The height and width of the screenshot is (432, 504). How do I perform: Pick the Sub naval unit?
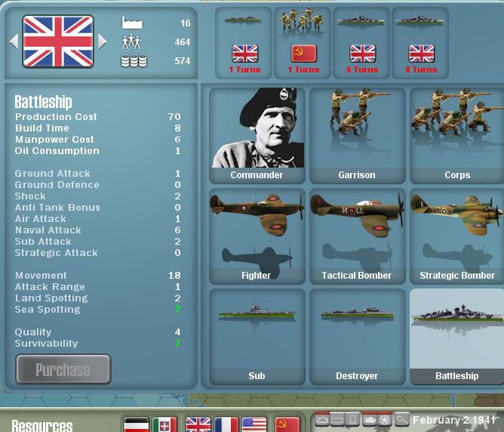pyautogui.click(x=257, y=336)
